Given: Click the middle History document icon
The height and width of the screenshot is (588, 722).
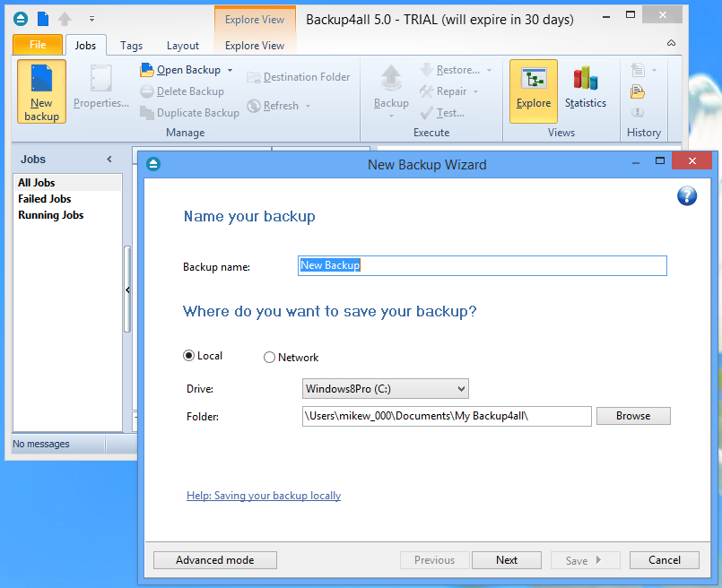Looking at the screenshot, I should coord(638,92).
